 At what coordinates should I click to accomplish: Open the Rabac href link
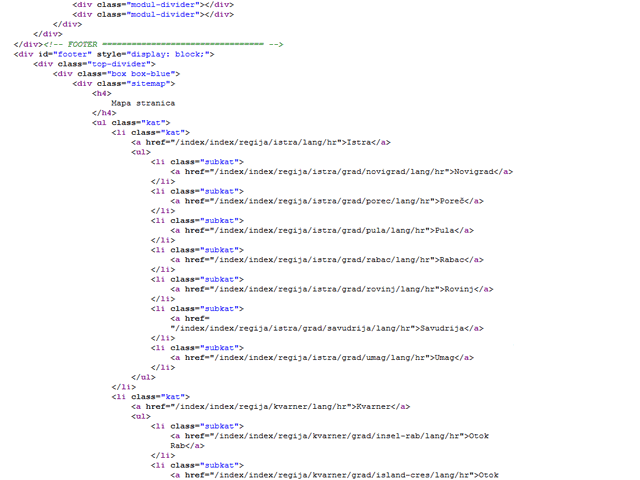point(311,260)
